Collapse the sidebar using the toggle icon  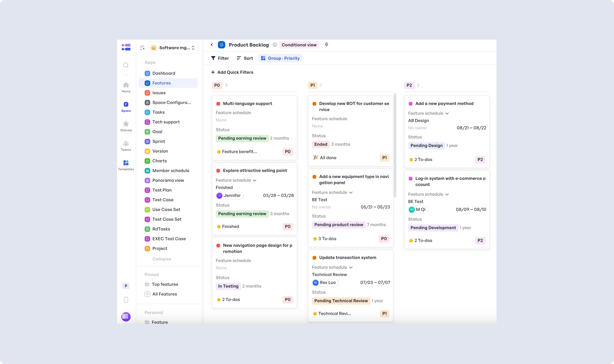point(142,48)
